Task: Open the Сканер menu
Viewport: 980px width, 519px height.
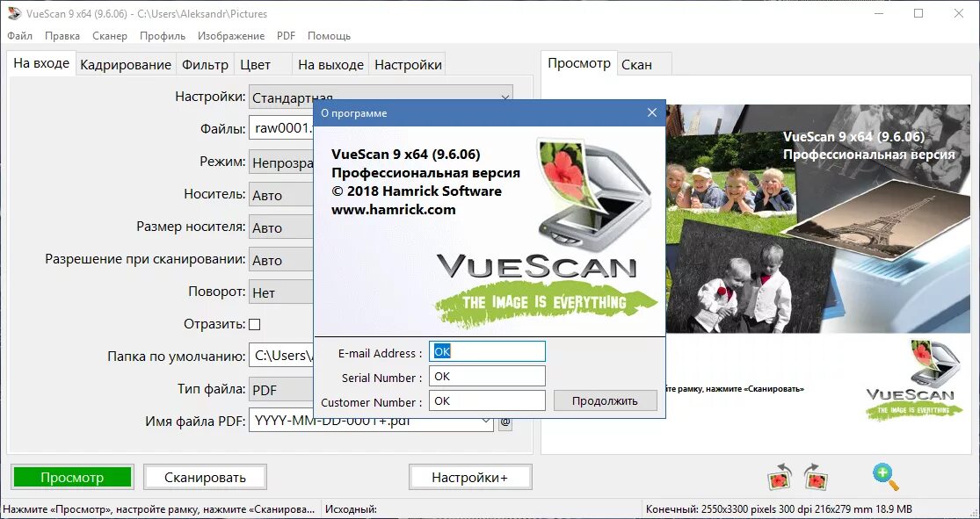Action: point(109,36)
